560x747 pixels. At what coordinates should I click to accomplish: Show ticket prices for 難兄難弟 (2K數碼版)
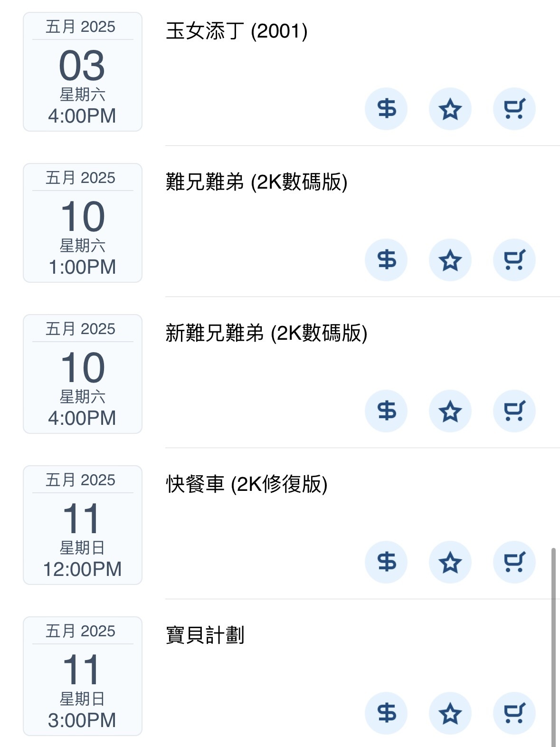386,260
